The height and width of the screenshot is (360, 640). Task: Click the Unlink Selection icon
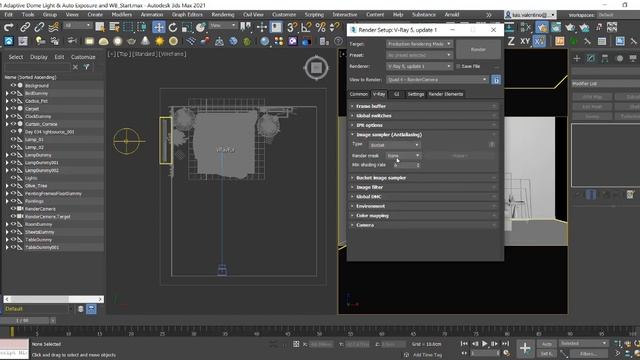(x=39, y=27)
